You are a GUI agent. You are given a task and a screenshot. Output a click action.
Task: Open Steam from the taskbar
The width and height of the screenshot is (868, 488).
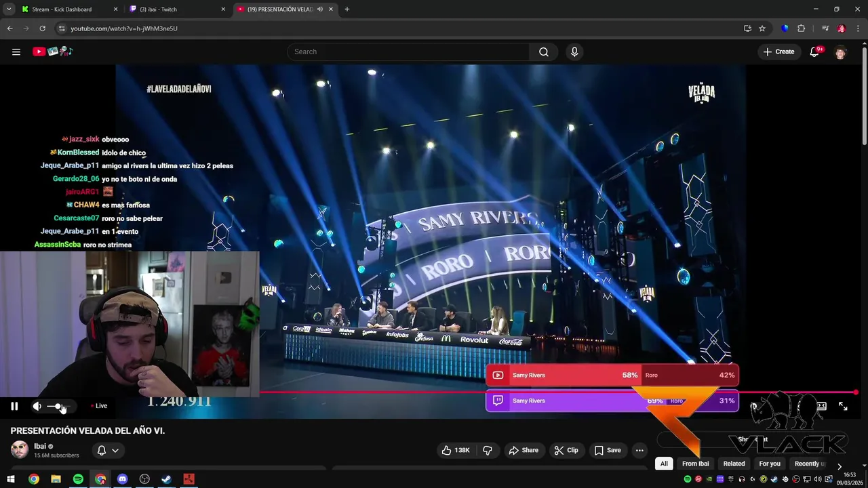pyautogui.click(x=166, y=479)
